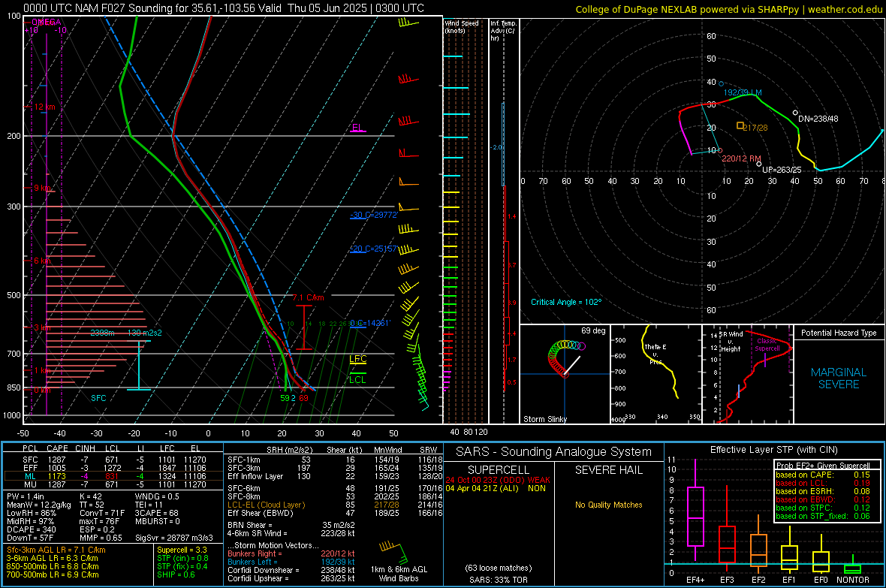Click the based on CAPE: 0.15 probability
The width and height of the screenshot is (886, 588).
click(823, 475)
